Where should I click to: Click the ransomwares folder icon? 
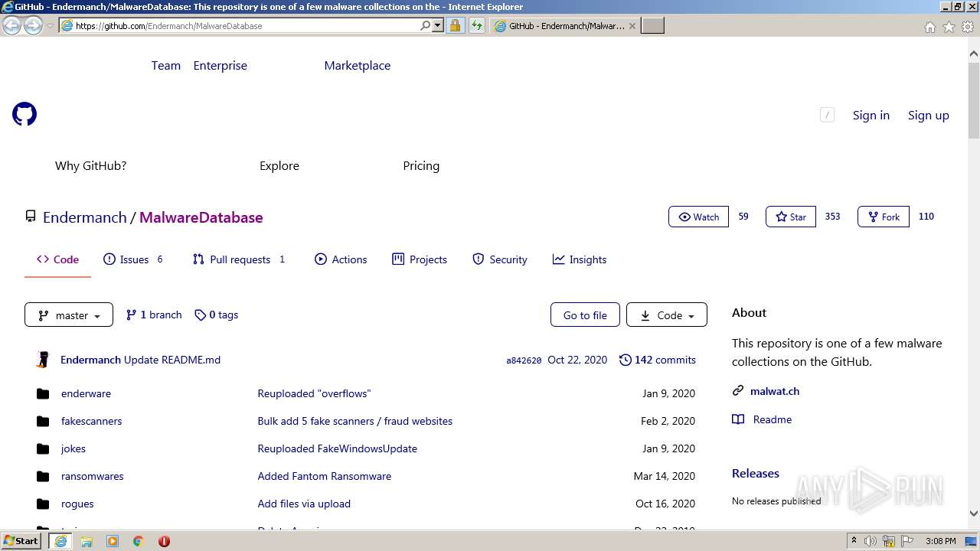(x=43, y=476)
